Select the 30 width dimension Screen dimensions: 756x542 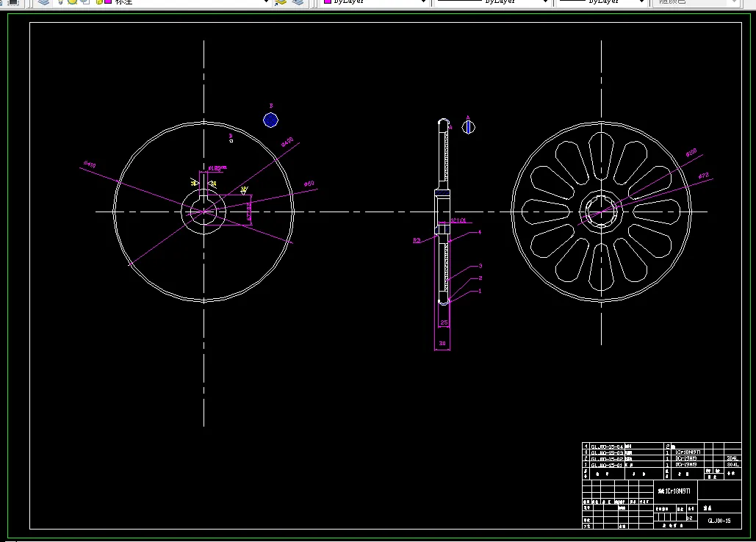coord(442,344)
